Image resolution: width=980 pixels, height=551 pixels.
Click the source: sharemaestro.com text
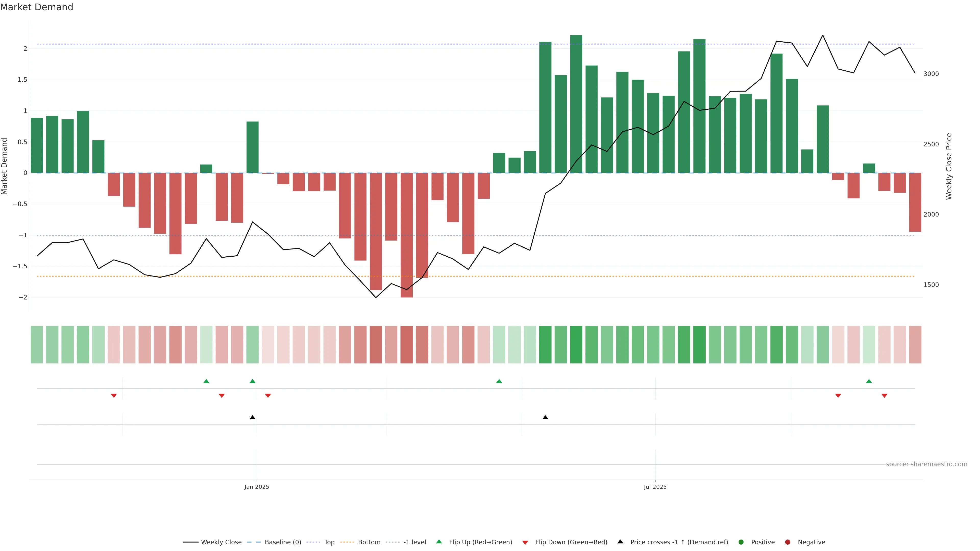[x=926, y=464]
